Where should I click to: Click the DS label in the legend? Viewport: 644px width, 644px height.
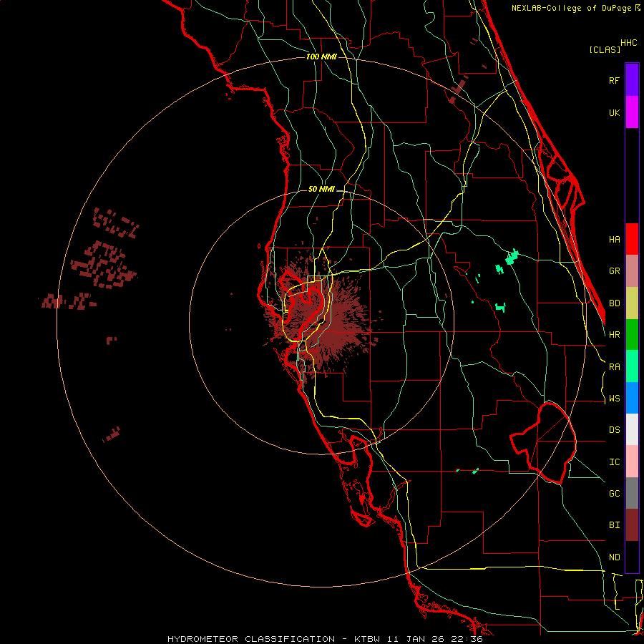tap(614, 430)
